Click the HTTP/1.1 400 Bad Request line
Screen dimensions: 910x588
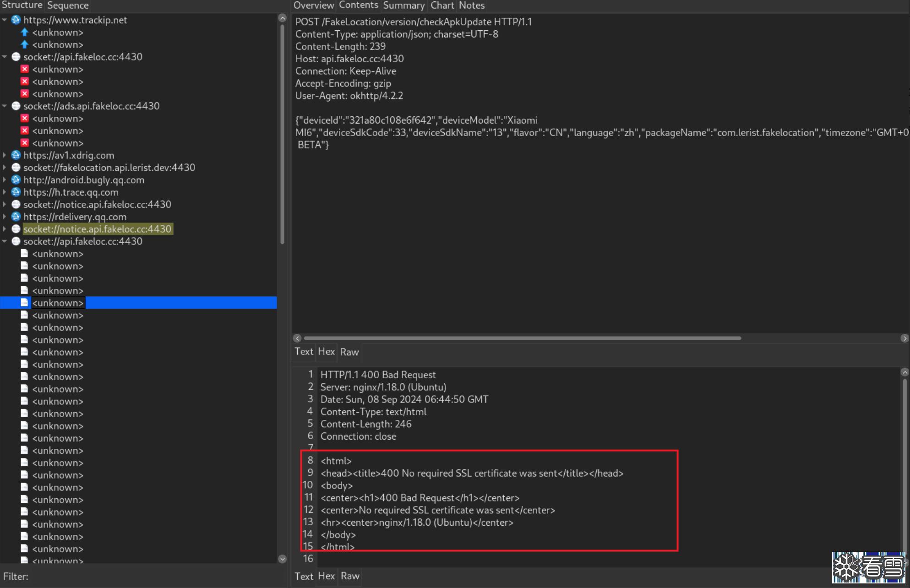pos(378,375)
